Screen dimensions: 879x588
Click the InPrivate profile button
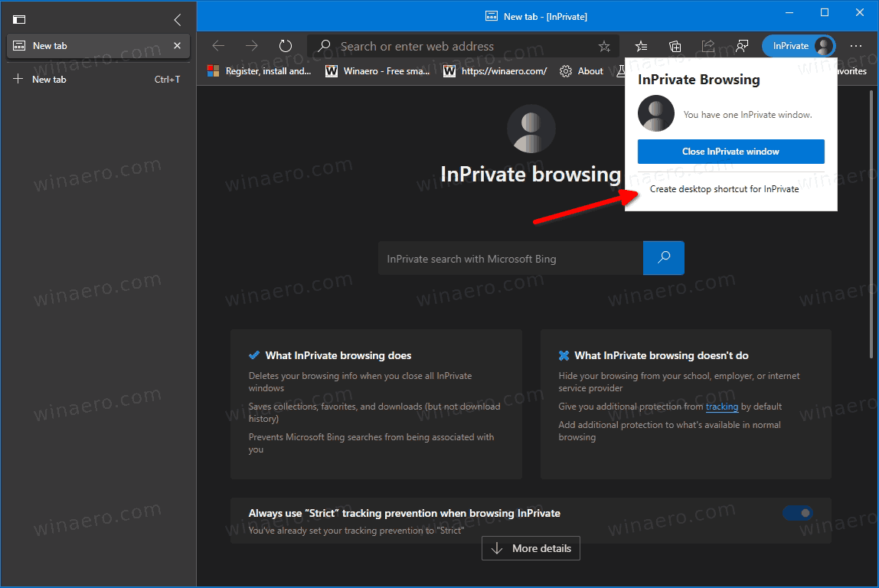point(799,46)
